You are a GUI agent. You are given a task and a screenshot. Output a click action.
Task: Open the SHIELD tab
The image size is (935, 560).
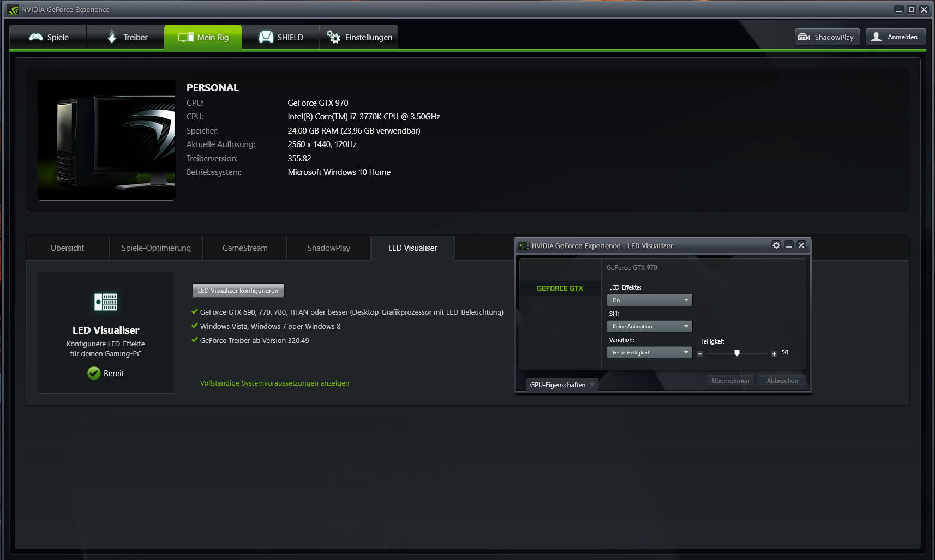tap(280, 37)
